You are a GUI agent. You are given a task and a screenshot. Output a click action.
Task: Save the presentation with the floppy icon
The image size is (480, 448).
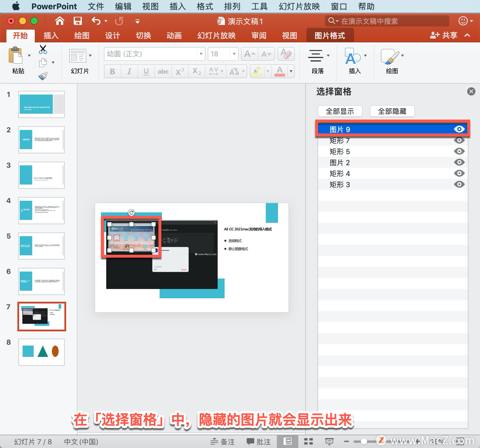(x=77, y=21)
